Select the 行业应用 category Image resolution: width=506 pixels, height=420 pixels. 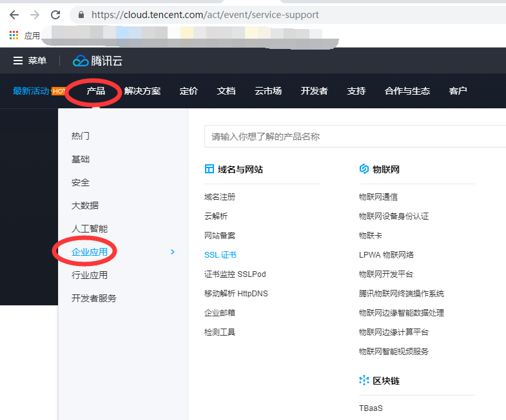[x=90, y=275]
